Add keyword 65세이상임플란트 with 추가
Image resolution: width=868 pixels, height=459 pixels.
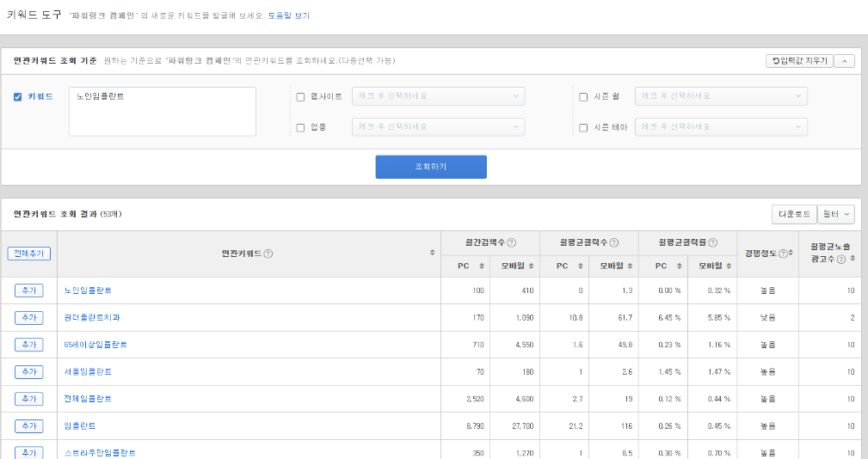tap(28, 345)
